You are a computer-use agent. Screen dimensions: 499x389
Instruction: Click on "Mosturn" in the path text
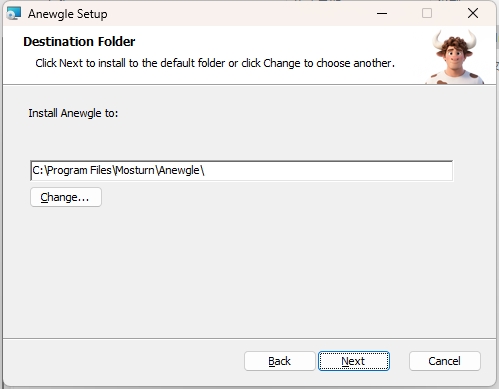pos(135,171)
